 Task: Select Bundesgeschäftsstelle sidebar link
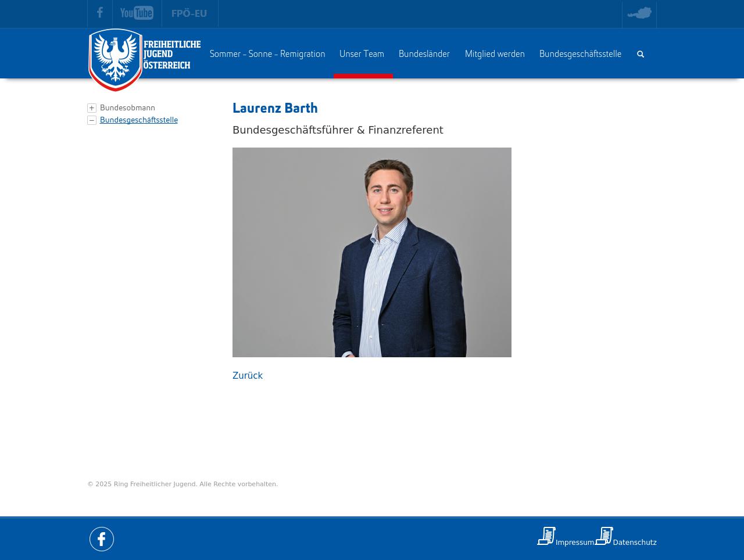(x=139, y=120)
